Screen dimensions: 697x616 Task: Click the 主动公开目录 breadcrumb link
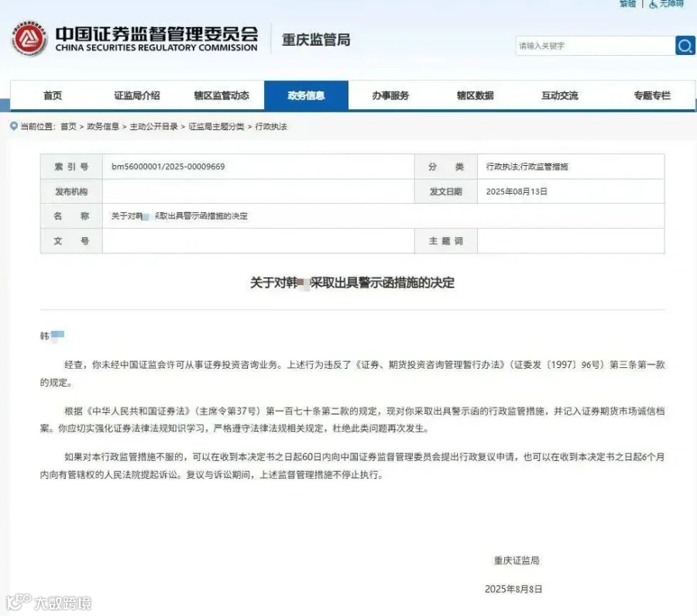pos(154,127)
